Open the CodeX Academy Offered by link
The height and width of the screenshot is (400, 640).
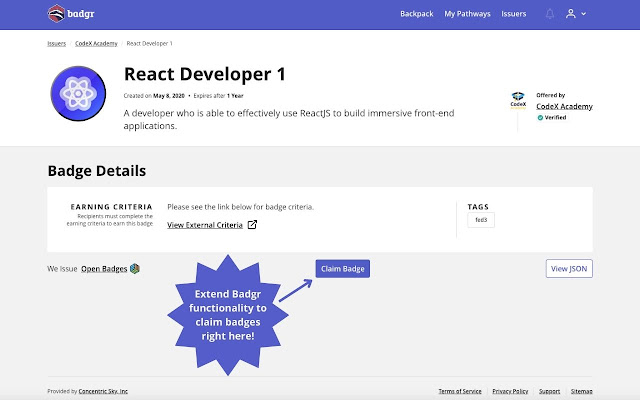pos(564,106)
